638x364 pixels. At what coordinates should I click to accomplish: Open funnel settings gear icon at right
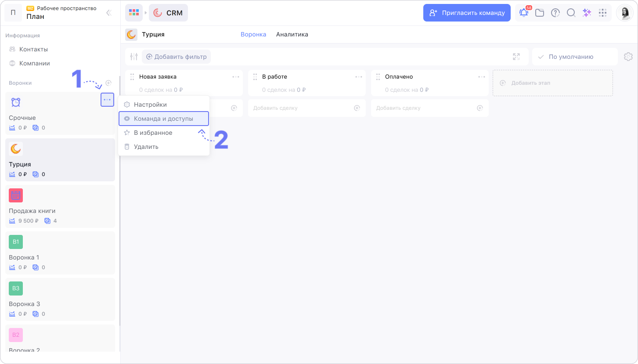point(628,57)
